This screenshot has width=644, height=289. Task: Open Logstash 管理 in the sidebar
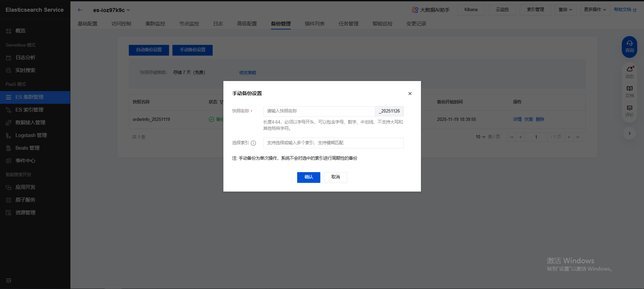[35, 135]
